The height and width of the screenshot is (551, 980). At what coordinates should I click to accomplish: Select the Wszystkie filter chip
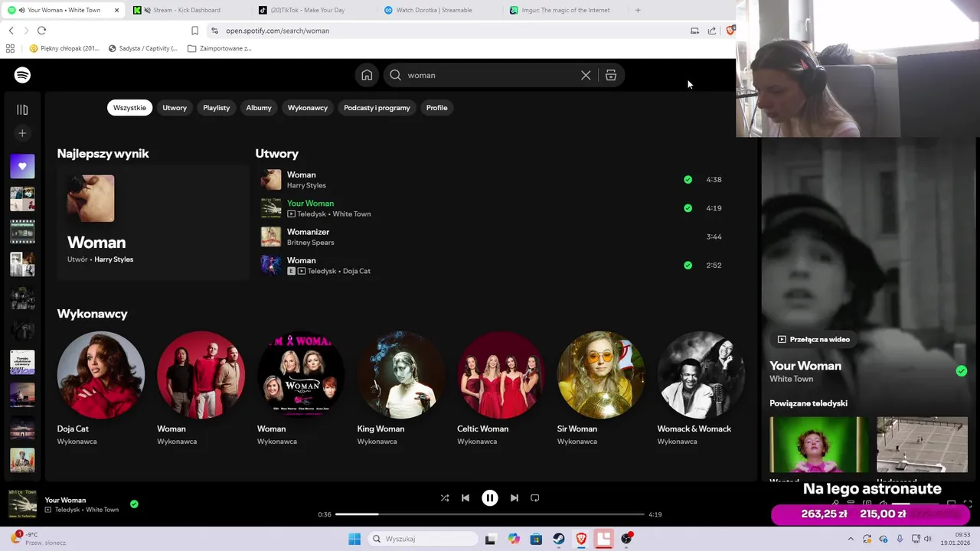129,108
